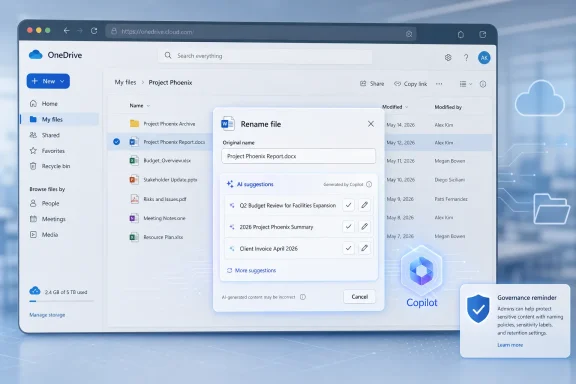Open Stakeholder Update.pptx file

click(170, 180)
